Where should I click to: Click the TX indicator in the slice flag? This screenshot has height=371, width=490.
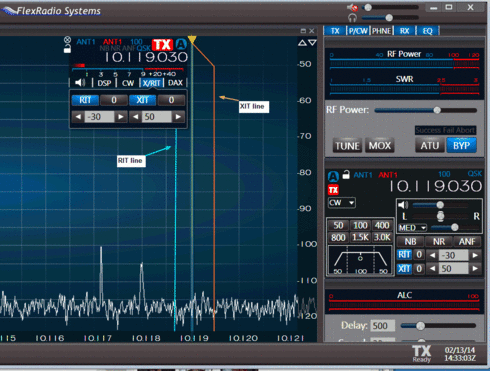(x=162, y=45)
